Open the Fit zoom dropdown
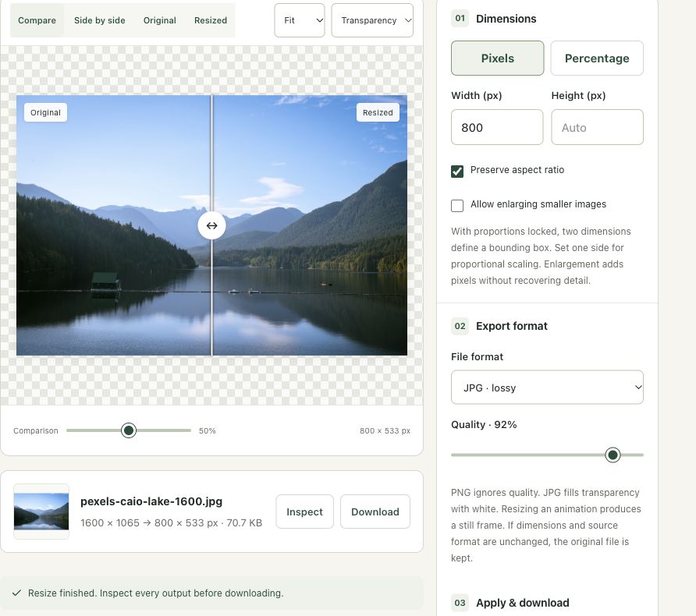Viewport: 696px width, 616px height. [x=300, y=20]
